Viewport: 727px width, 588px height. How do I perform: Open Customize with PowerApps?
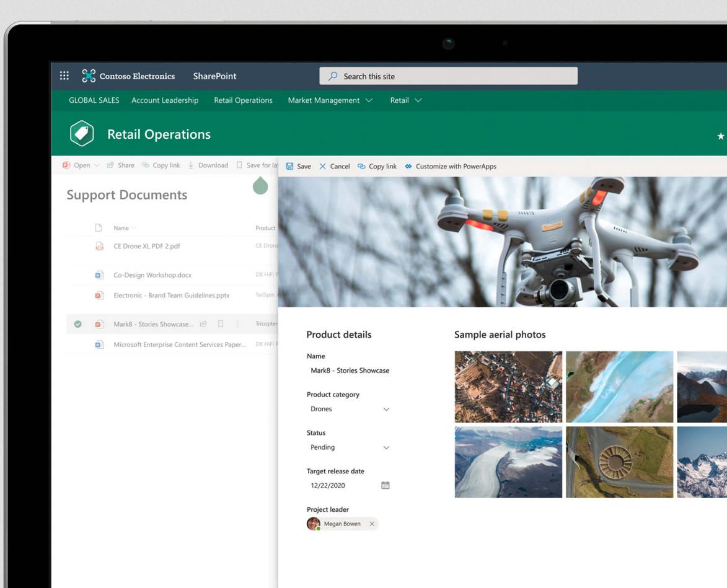coord(450,166)
